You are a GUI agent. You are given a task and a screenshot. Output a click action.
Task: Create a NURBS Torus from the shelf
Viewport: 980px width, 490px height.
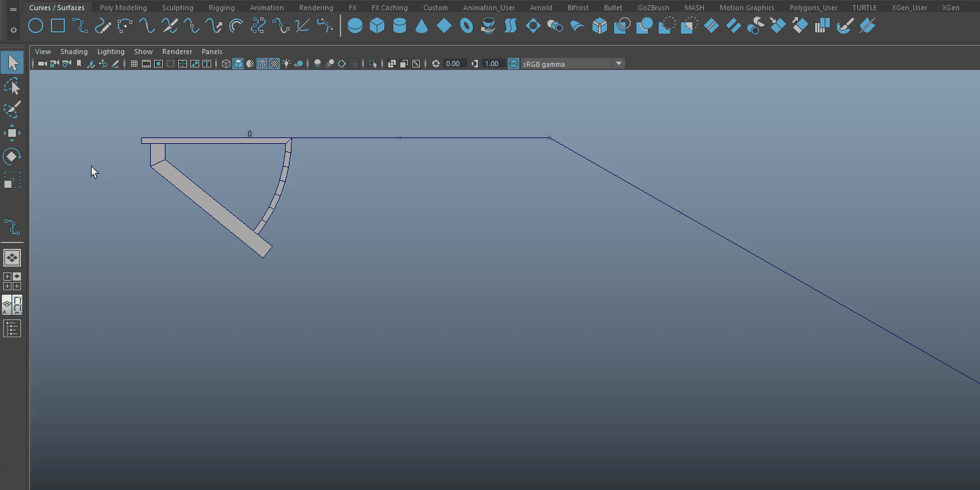(x=466, y=26)
